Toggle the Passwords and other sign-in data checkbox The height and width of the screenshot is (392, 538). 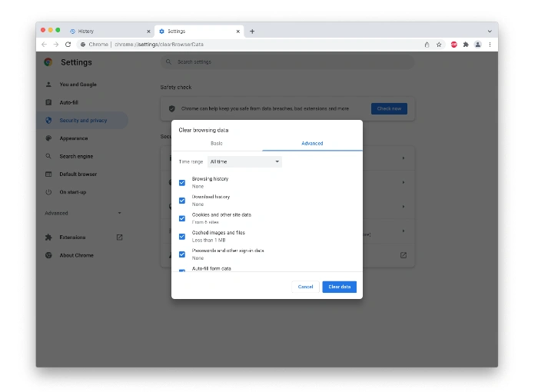182,254
